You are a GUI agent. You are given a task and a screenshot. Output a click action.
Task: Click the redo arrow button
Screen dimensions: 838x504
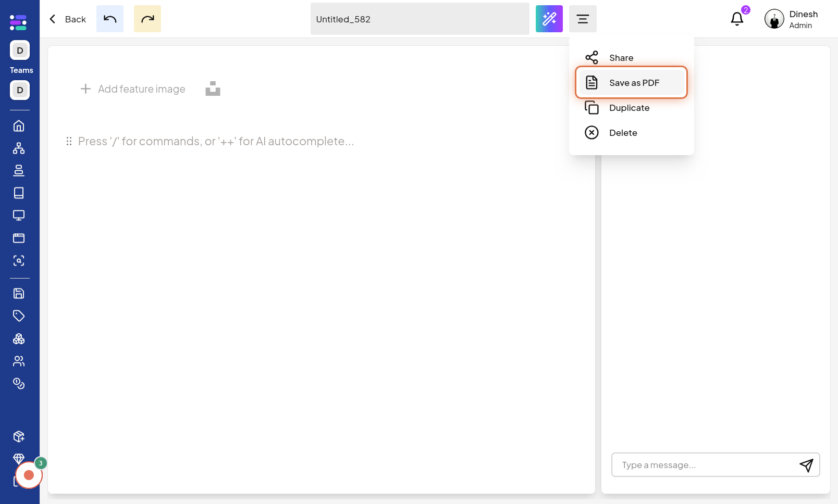(147, 19)
